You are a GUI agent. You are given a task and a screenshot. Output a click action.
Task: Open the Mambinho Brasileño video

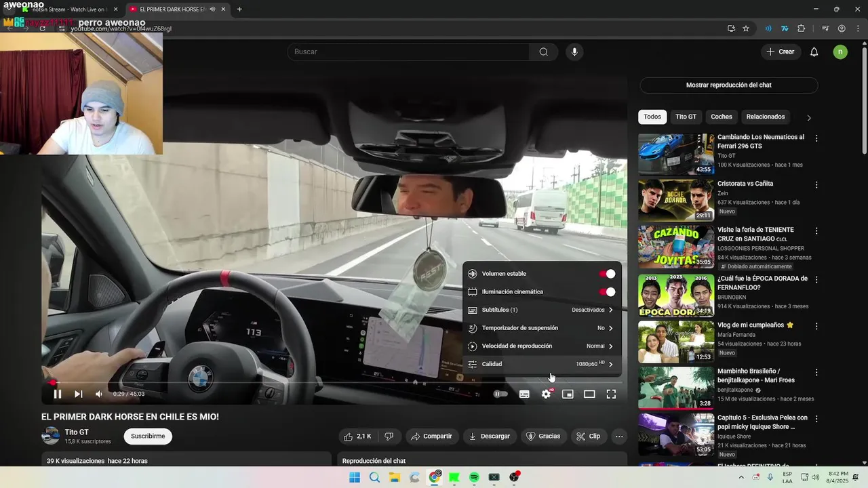[676, 388]
